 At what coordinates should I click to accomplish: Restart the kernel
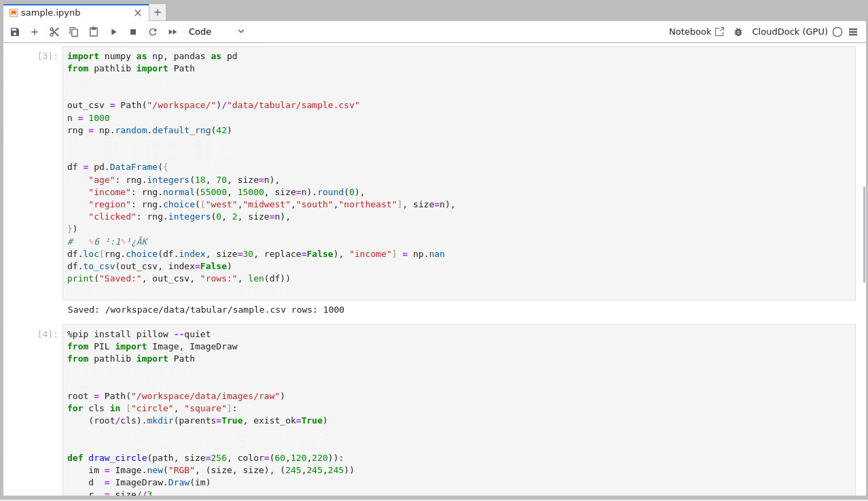tap(153, 32)
